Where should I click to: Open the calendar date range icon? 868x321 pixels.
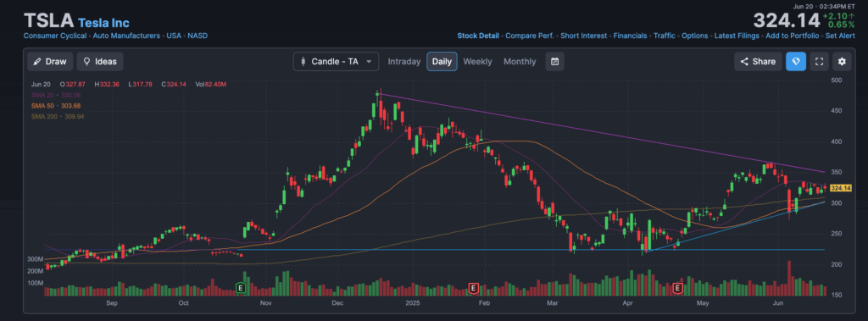pyautogui.click(x=554, y=62)
